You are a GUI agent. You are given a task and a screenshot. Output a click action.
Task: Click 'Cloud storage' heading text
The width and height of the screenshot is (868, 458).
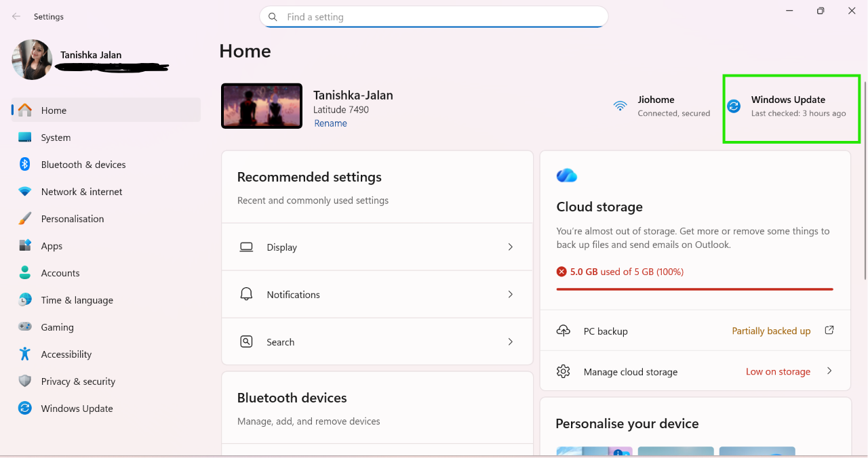(x=599, y=207)
